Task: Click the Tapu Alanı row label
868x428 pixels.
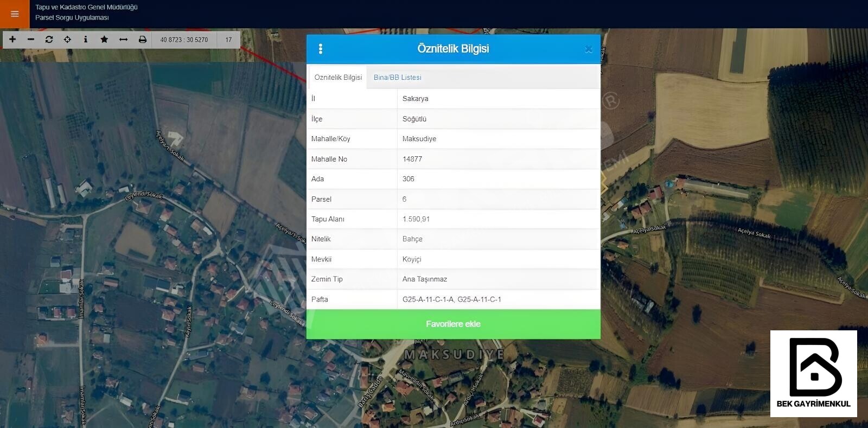Action: [x=328, y=219]
